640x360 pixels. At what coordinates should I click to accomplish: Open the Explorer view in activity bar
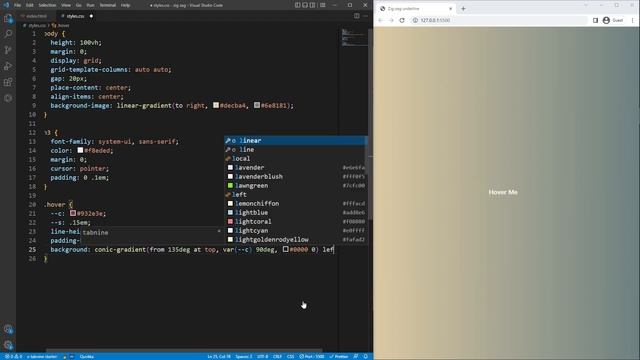pyautogui.click(x=8, y=18)
